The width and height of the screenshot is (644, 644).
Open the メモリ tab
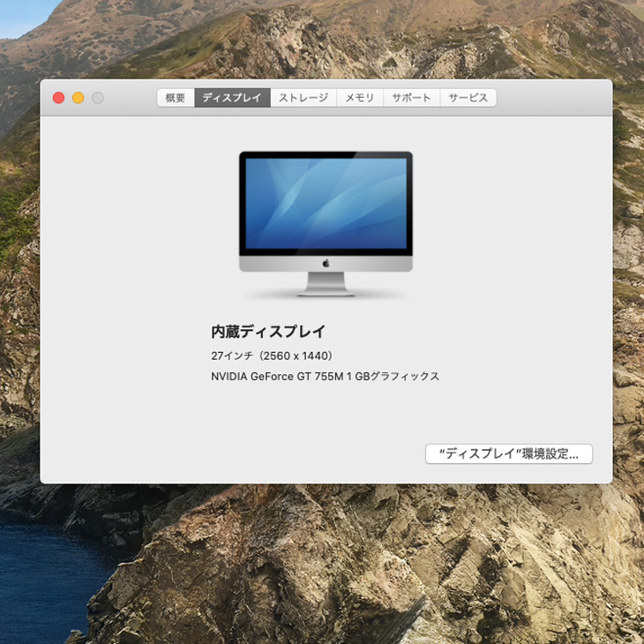(360, 98)
